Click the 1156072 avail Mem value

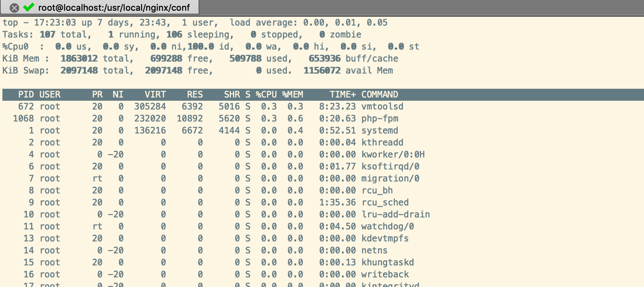[322, 71]
